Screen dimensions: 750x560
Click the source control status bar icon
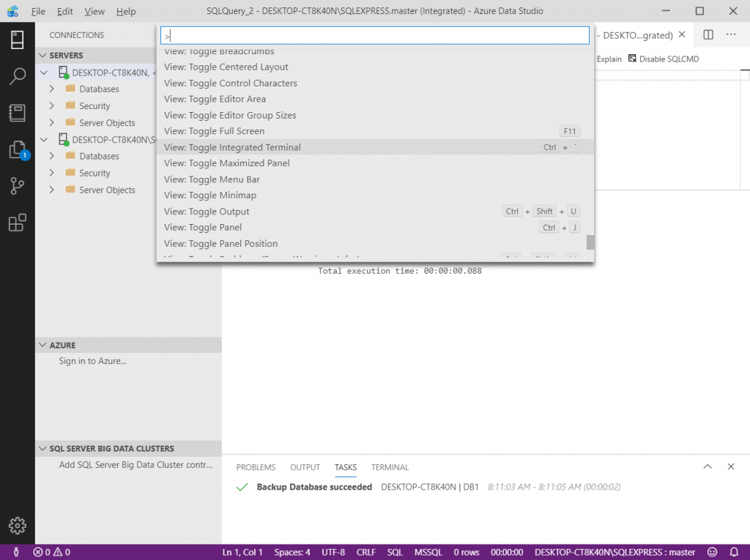(16, 552)
